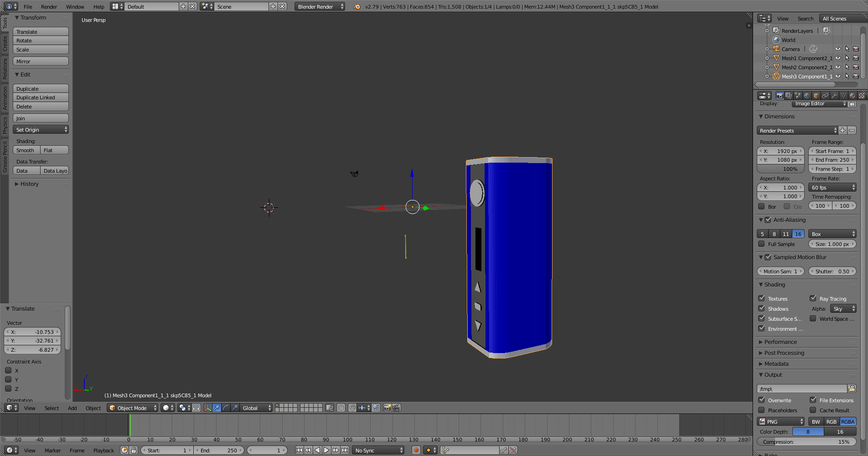Click the /tmp\ output path field

click(801, 389)
